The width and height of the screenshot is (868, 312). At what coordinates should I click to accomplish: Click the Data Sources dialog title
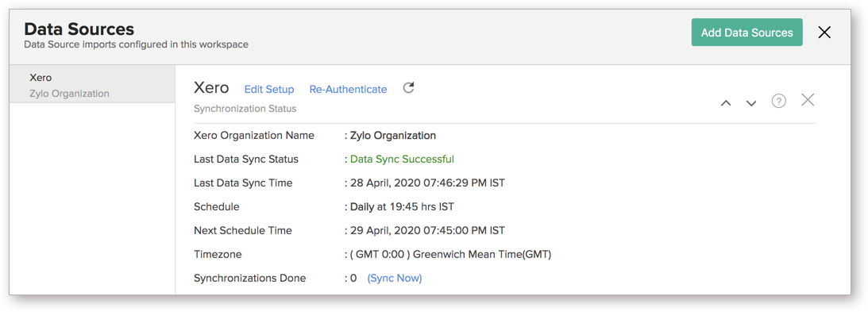coord(79,29)
